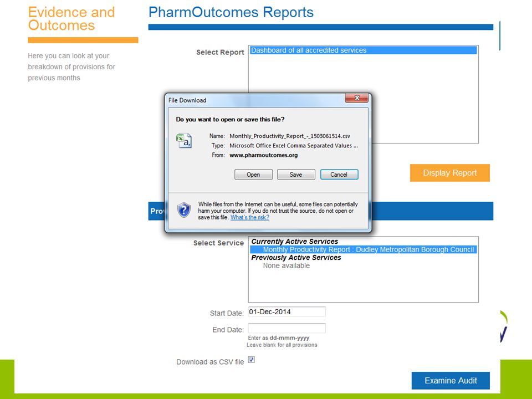
Task: Open the downloaded CSV file
Action: pos(253,175)
